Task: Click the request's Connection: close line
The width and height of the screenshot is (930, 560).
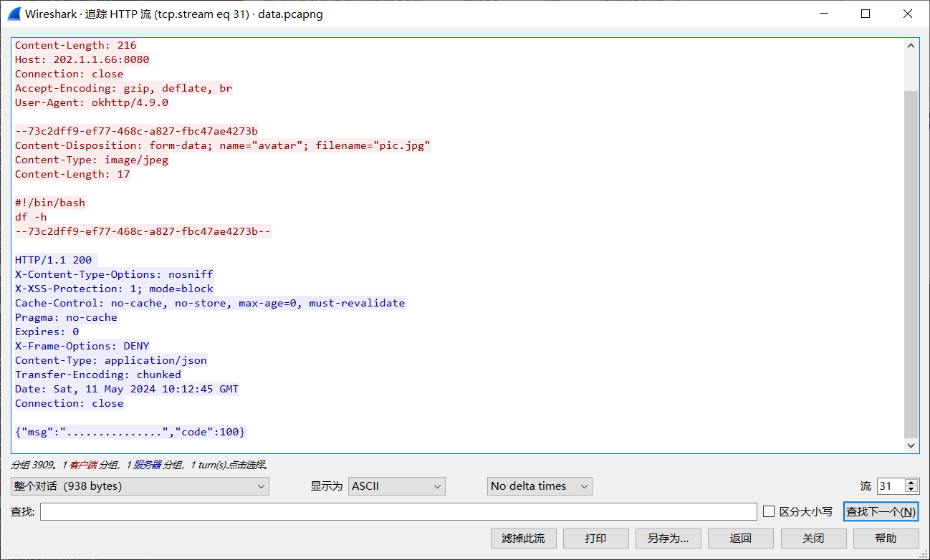Action: [69, 74]
